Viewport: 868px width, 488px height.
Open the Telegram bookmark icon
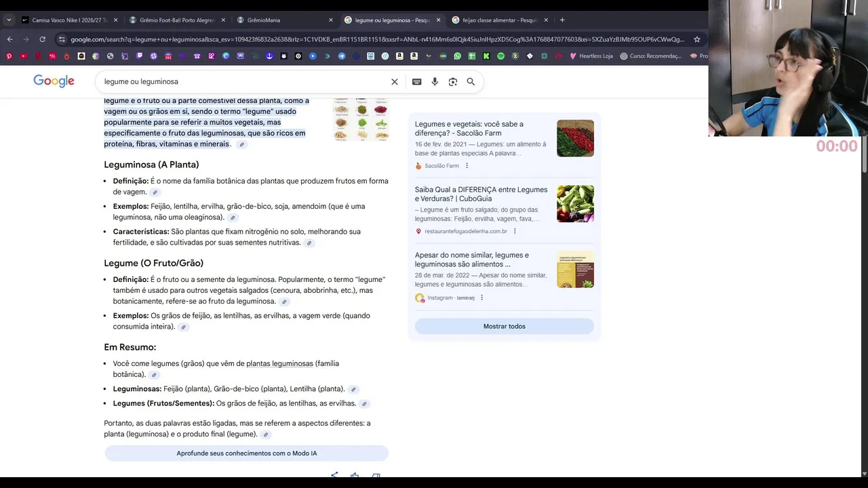tap(342, 56)
